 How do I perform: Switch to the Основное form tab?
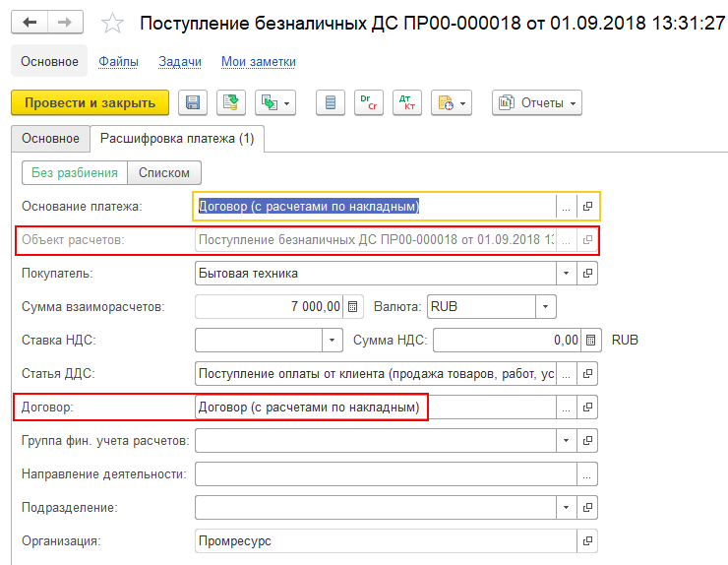click(x=50, y=139)
